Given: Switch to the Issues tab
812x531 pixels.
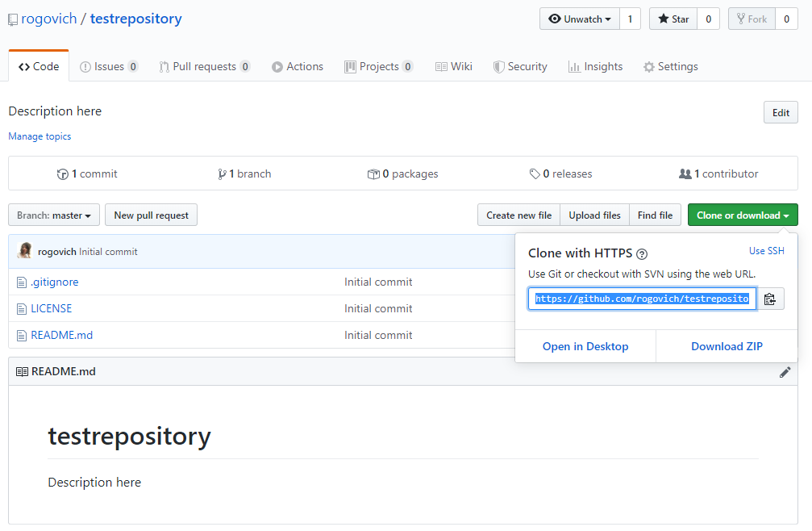Looking at the screenshot, I should click(x=109, y=66).
